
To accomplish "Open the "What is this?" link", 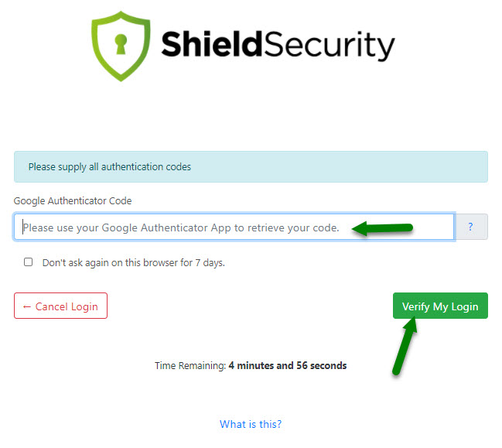I will pyautogui.click(x=251, y=424).
